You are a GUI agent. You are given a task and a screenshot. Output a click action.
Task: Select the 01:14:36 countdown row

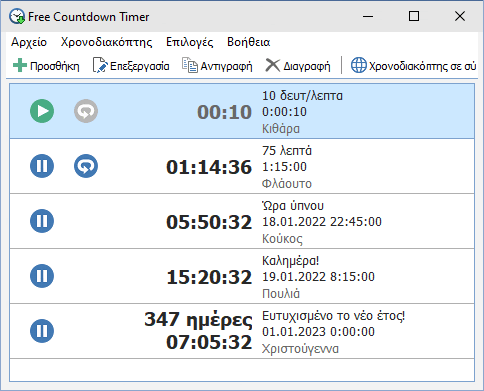click(x=242, y=166)
